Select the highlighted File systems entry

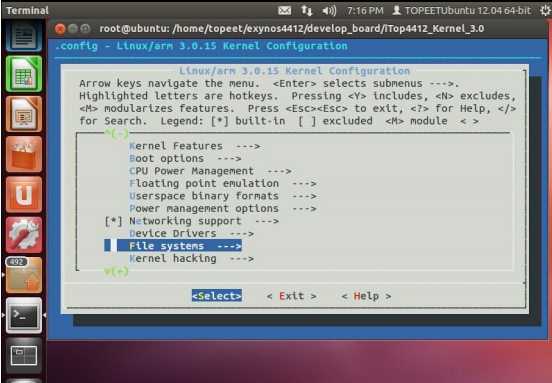173,246
